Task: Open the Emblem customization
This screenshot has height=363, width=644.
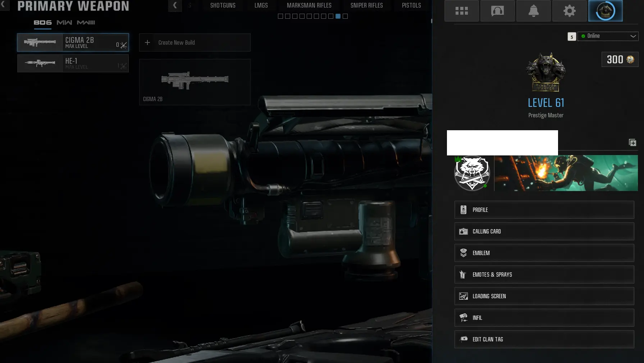Action: pos(544,253)
